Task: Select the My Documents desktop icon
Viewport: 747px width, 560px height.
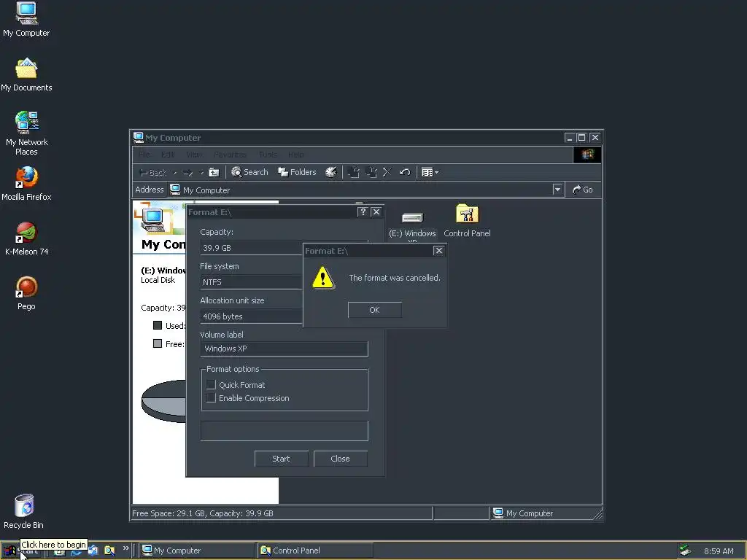Action: tap(26, 75)
